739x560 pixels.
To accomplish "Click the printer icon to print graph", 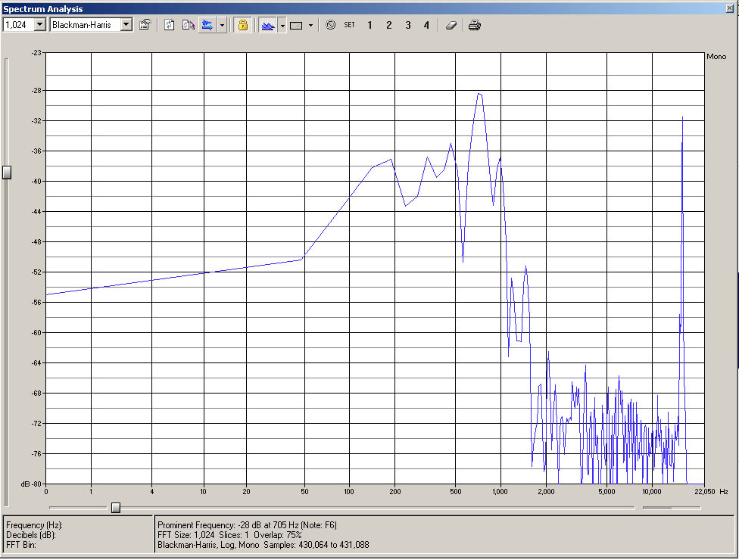I will (474, 25).
